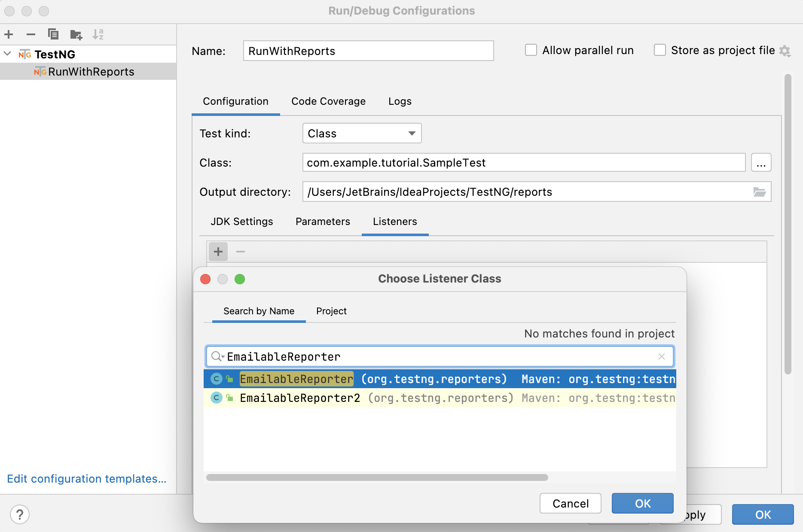Close the Choose Listener Class dialog
The height and width of the screenshot is (532, 803).
coord(205,279)
